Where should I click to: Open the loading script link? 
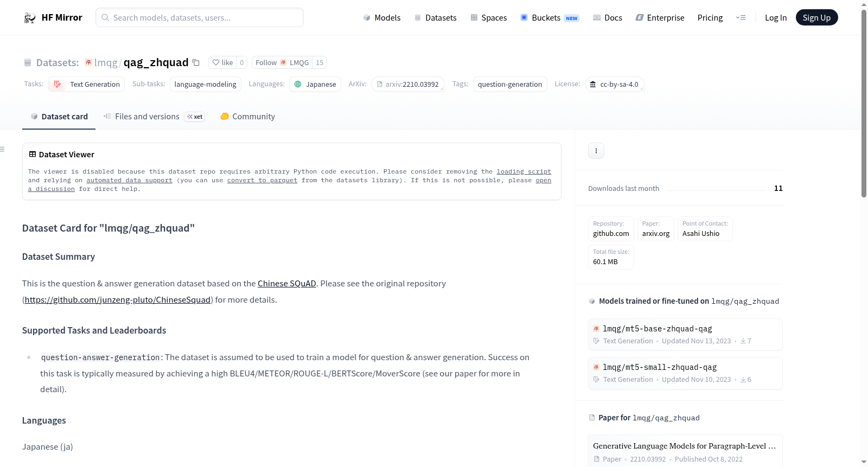(524, 171)
